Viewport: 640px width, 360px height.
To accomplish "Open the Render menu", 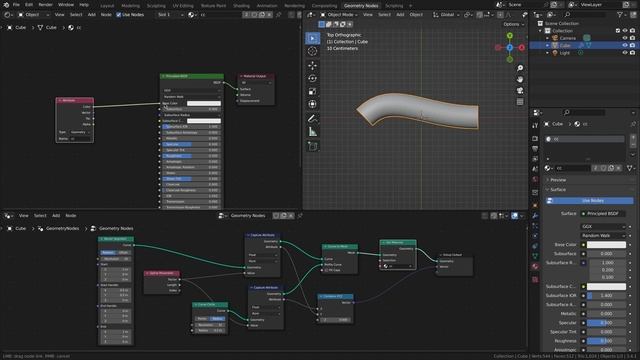I will point(45,5).
